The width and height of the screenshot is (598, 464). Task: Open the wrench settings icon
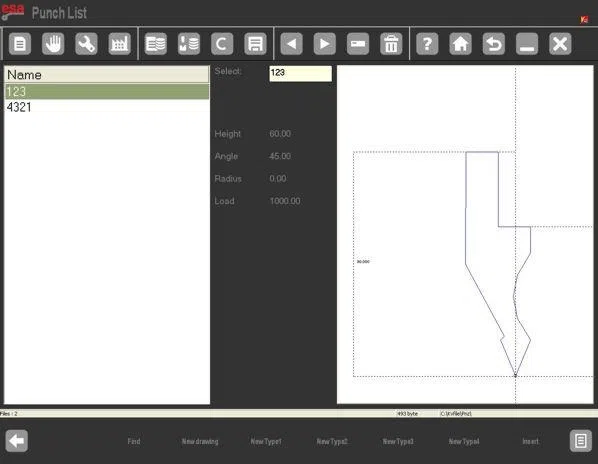coord(86,44)
